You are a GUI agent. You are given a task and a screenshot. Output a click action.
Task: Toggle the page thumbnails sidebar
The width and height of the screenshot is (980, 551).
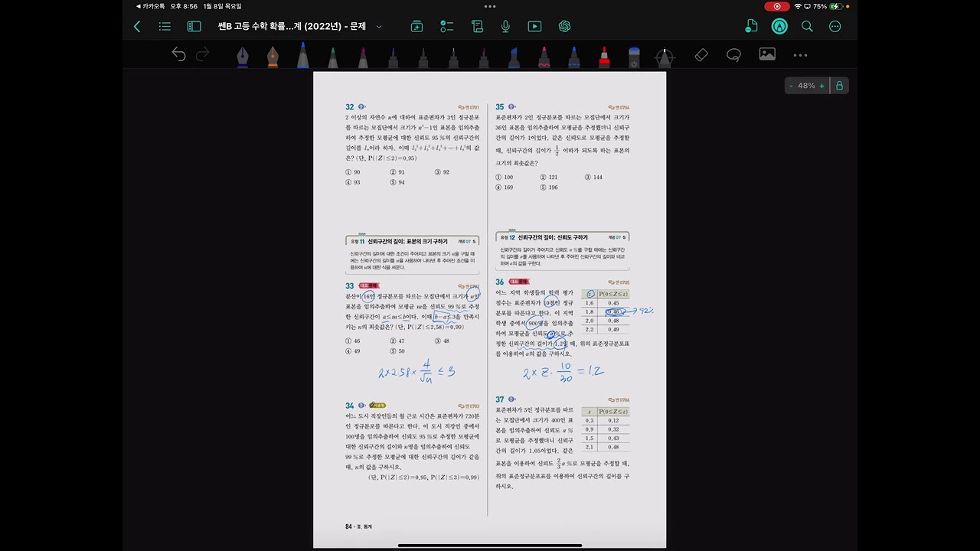(x=194, y=26)
